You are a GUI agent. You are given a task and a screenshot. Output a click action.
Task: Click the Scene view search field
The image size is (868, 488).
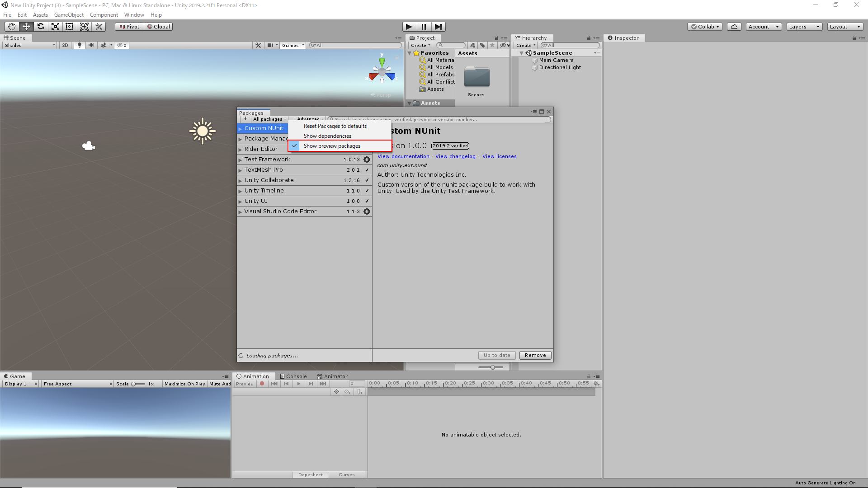coord(355,45)
